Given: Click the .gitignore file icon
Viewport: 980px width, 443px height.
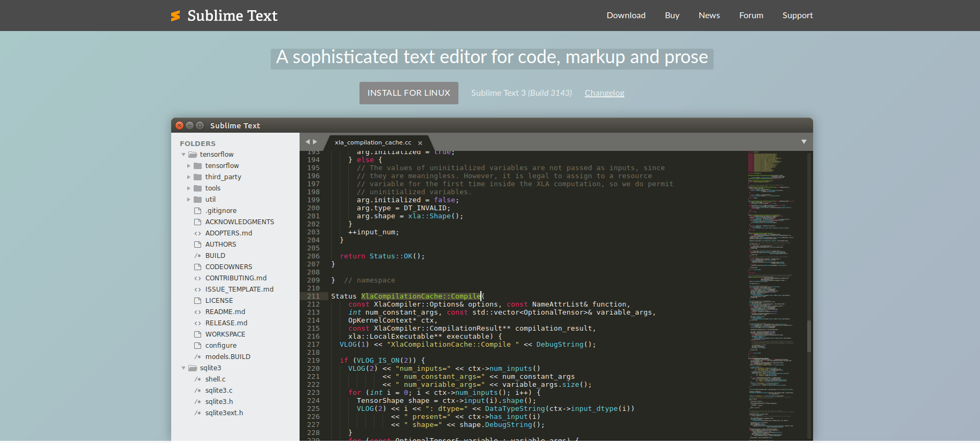Looking at the screenshot, I should [197, 211].
